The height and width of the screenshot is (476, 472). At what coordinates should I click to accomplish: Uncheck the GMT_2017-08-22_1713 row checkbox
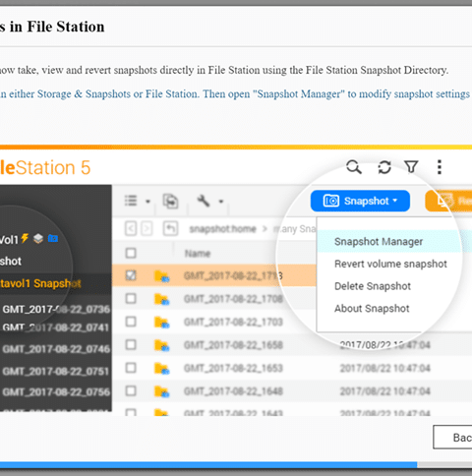(131, 275)
